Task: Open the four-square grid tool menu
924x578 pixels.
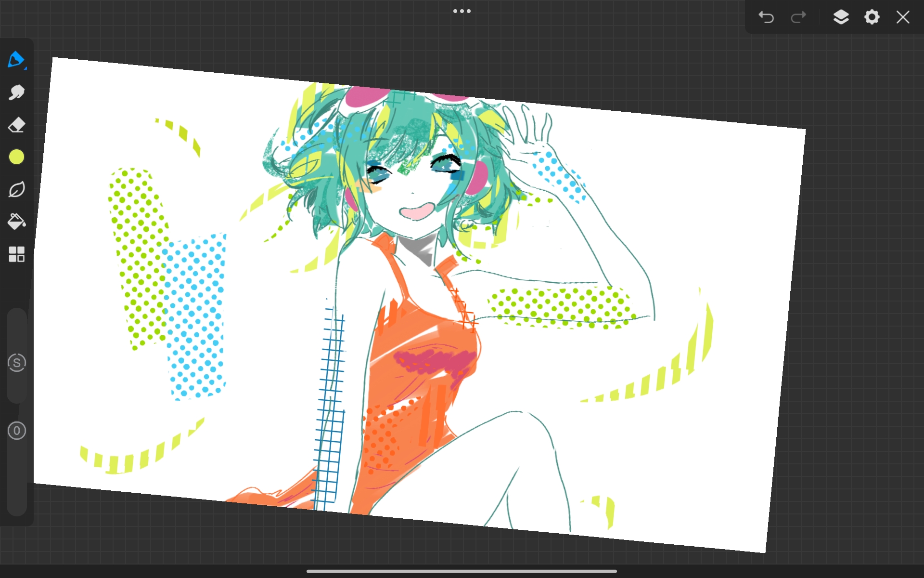Action: (16, 254)
